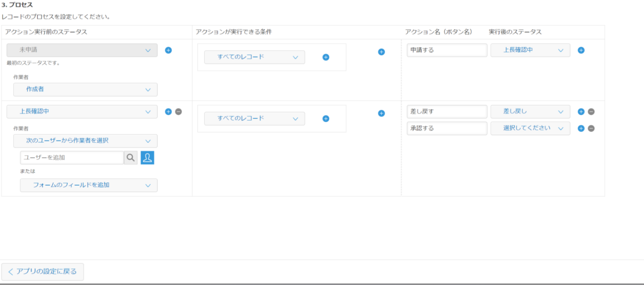Click the plus icon beside the left 上長確認中 dropdown
The image size is (644, 285).
point(169,112)
